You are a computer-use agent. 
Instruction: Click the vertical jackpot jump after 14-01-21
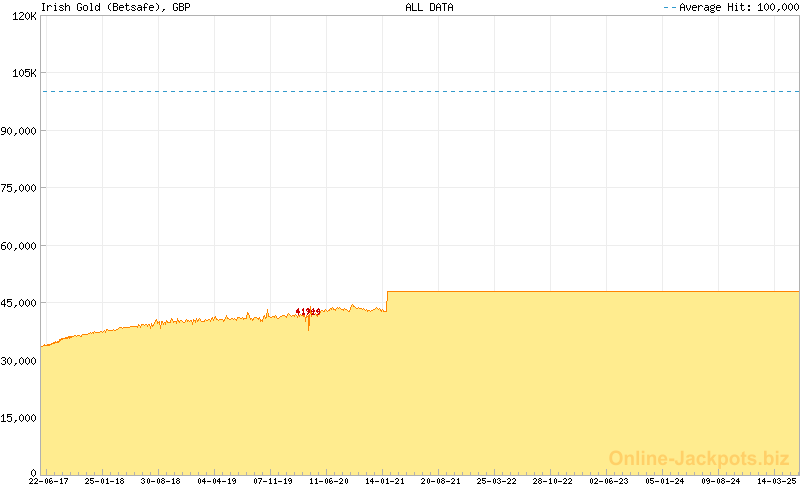387,301
